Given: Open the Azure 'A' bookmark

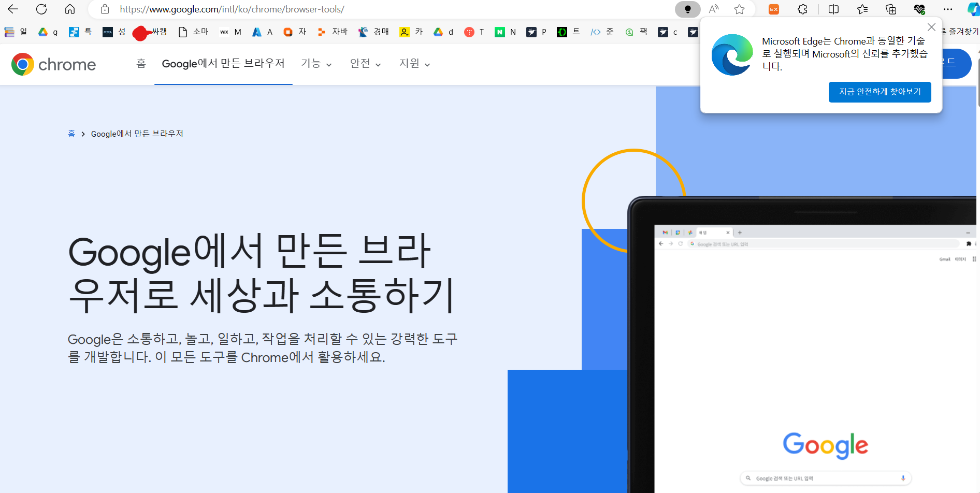Looking at the screenshot, I should [x=262, y=32].
